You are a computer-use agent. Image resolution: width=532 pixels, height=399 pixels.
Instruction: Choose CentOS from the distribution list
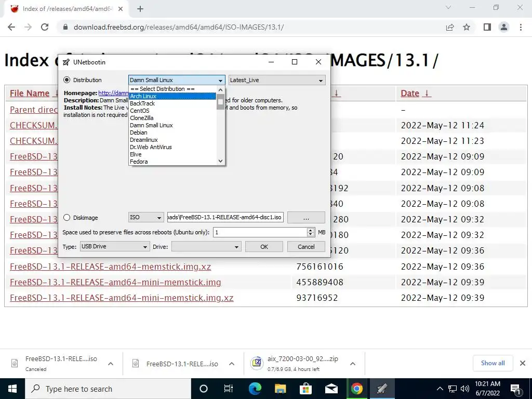click(x=172, y=111)
